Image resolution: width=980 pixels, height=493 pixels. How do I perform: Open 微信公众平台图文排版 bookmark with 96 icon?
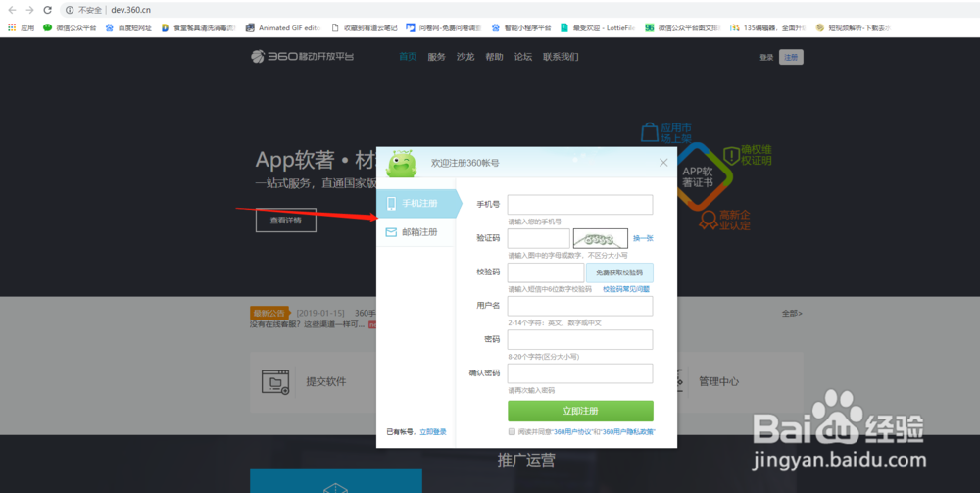pyautogui.click(x=683, y=27)
